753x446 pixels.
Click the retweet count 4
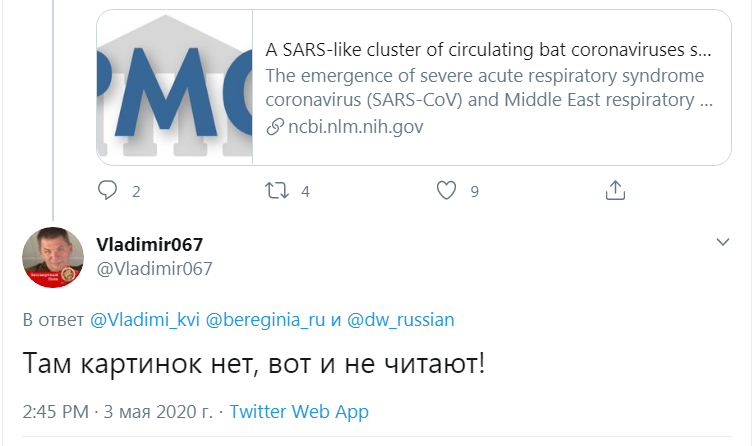click(x=305, y=191)
